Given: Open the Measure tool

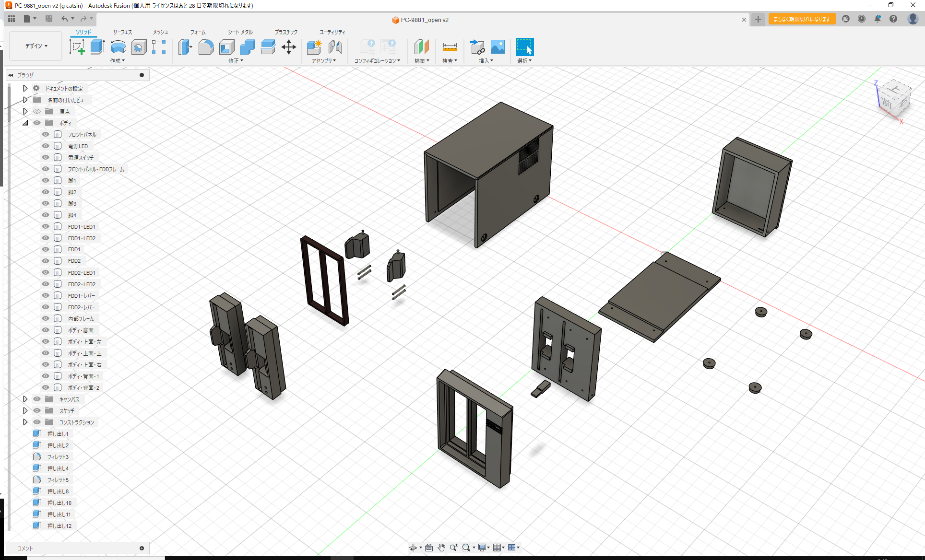Looking at the screenshot, I should click(x=450, y=47).
